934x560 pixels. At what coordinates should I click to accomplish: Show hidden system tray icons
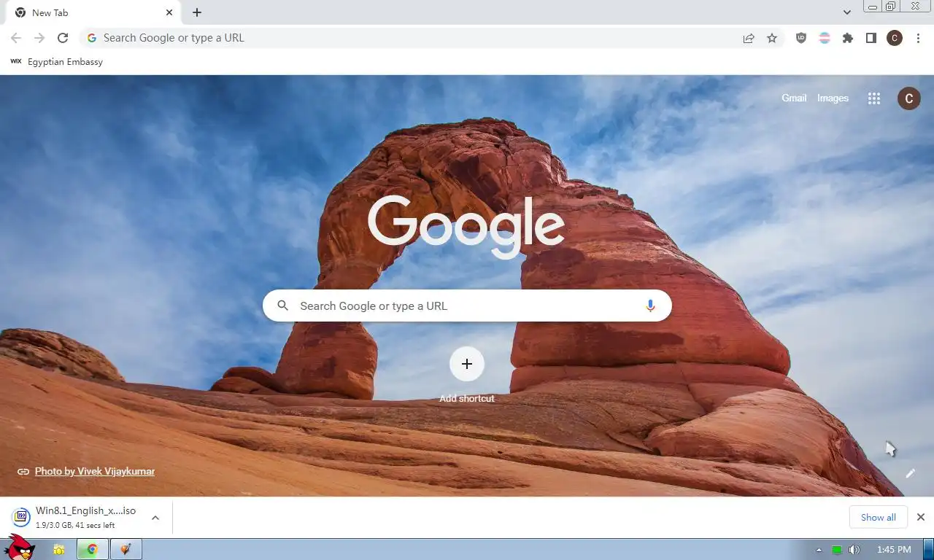coord(819,550)
